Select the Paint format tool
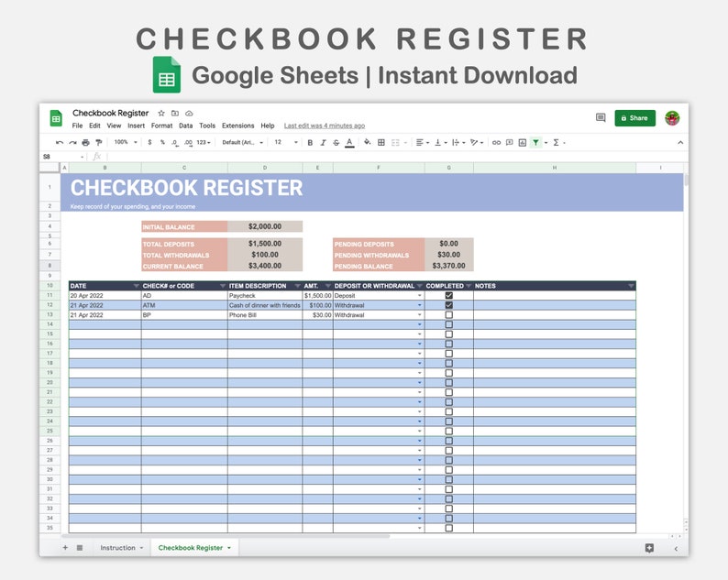The width and height of the screenshot is (728, 580). click(98, 142)
